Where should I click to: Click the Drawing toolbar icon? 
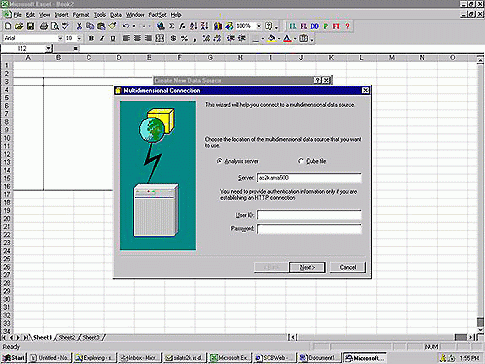coord(229,26)
